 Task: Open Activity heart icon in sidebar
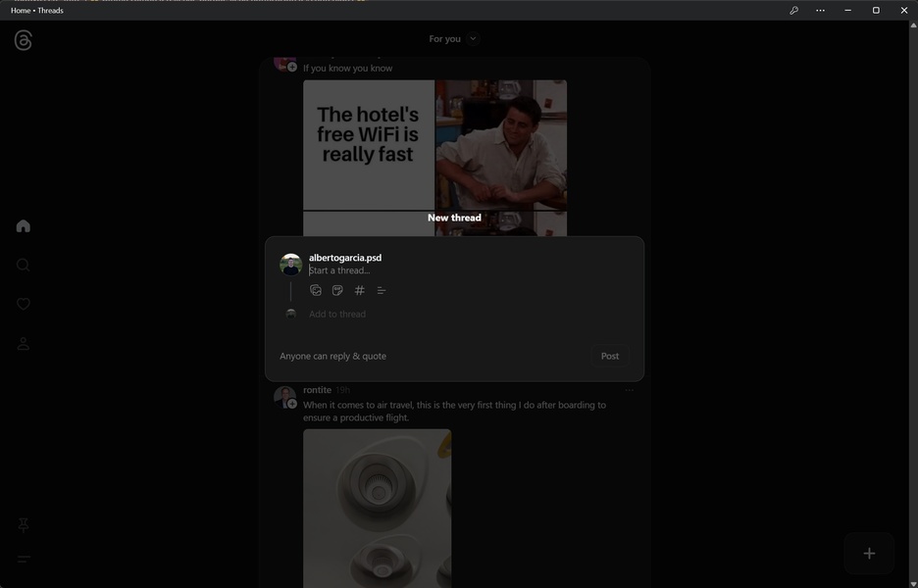[23, 304]
